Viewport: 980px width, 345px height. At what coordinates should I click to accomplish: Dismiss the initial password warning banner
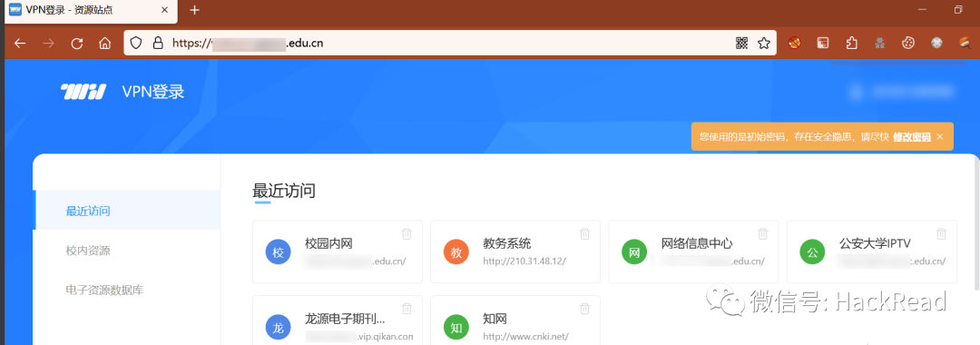940,136
